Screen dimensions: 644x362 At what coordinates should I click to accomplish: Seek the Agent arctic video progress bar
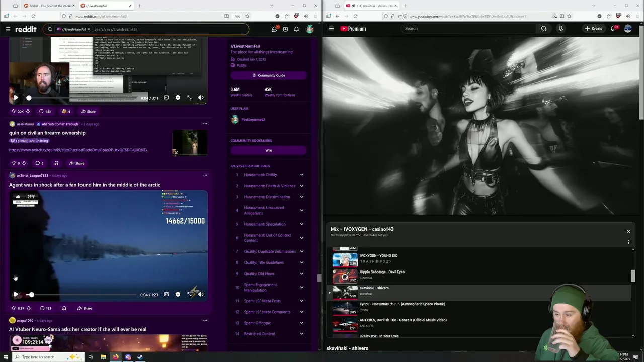[x=81, y=295]
